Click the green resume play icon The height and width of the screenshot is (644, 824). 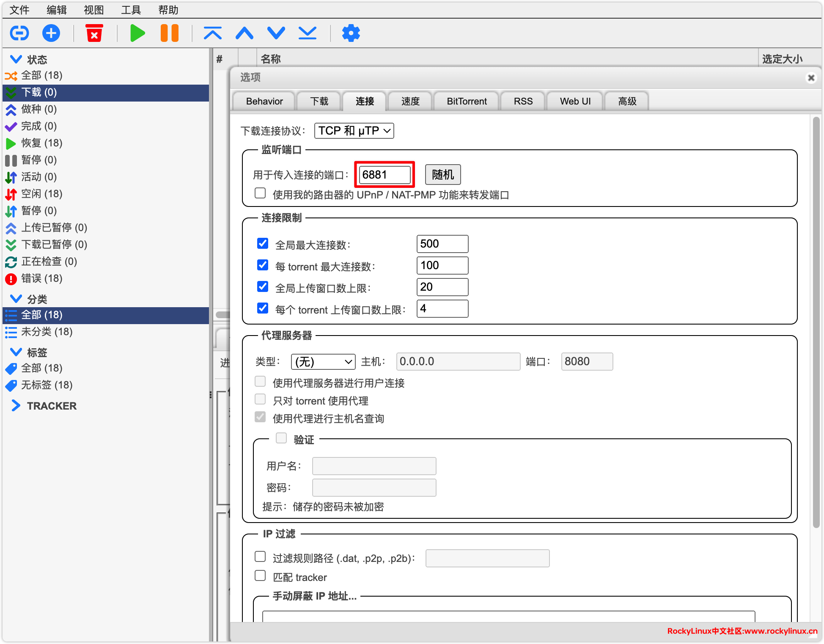[x=137, y=33]
